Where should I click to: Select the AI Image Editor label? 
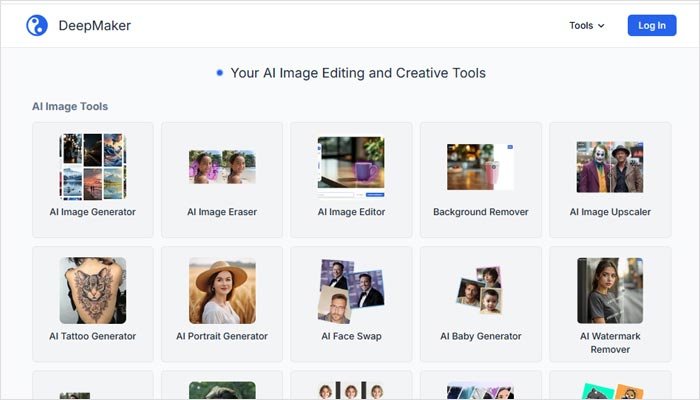351,212
